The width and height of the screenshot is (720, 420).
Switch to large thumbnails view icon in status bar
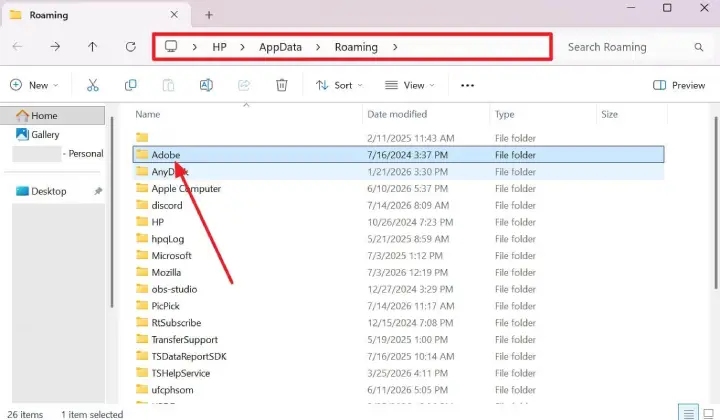pyautogui.click(x=708, y=413)
